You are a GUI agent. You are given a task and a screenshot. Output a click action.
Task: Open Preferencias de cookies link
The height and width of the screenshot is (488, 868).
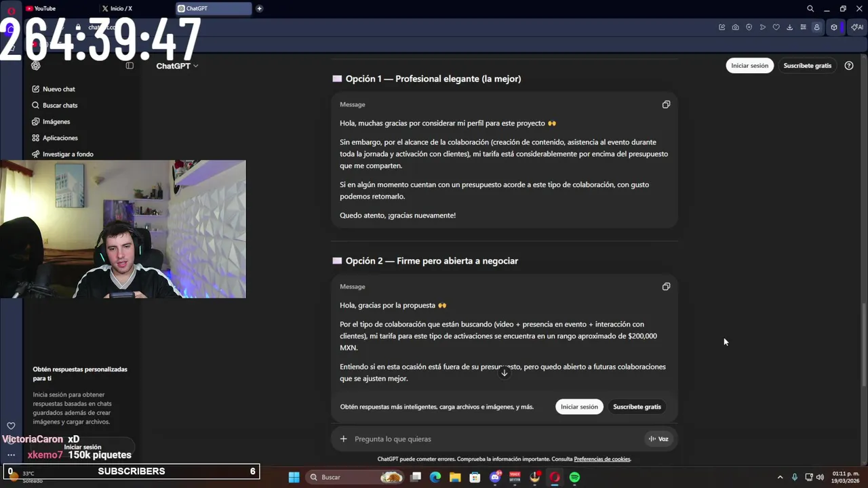[x=602, y=459]
